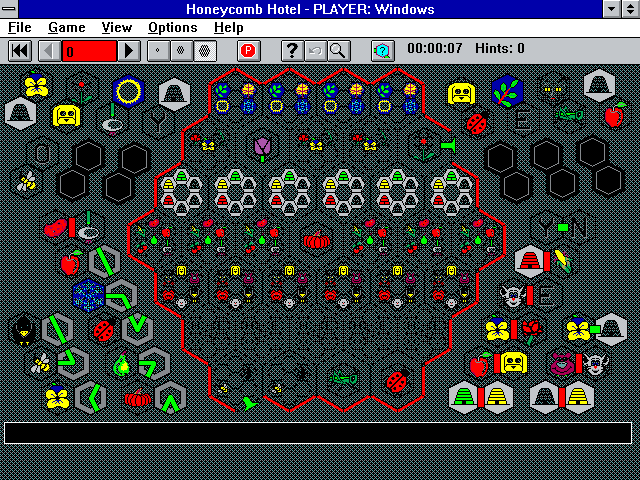Screen dimensions: 640x480
Task: Click the red P toolbar icon
Action: coord(248,50)
